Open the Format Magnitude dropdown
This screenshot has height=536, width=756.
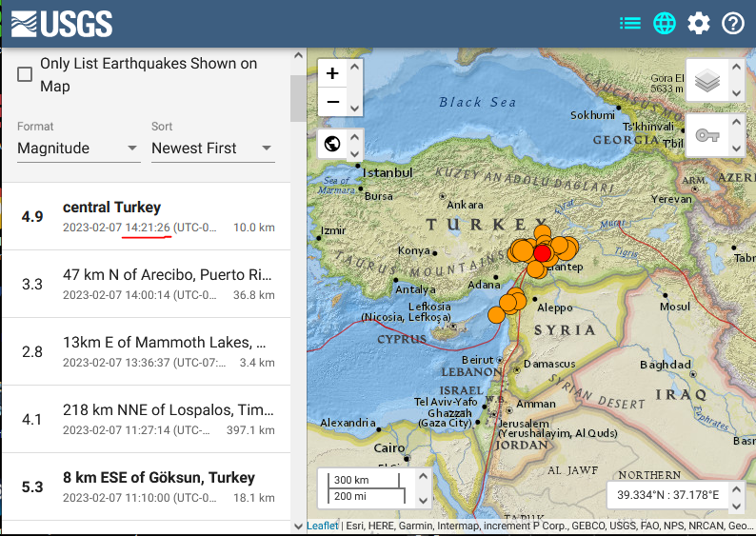coord(79,148)
